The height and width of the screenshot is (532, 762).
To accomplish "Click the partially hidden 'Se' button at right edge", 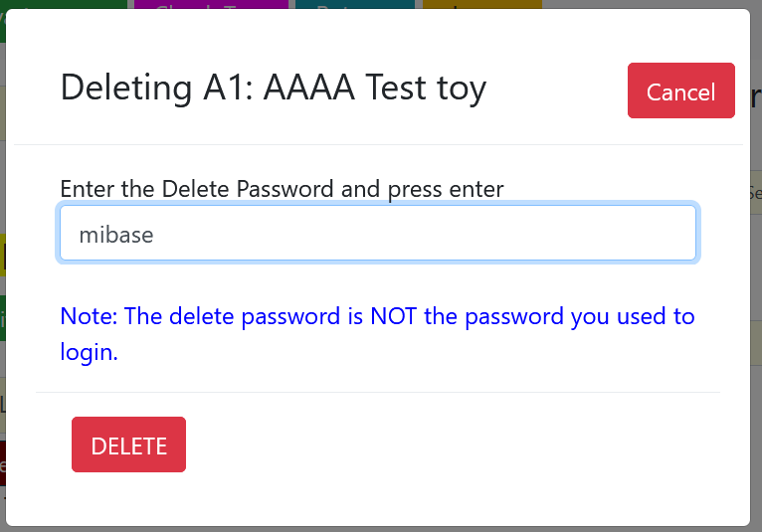I will pyautogui.click(x=755, y=193).
